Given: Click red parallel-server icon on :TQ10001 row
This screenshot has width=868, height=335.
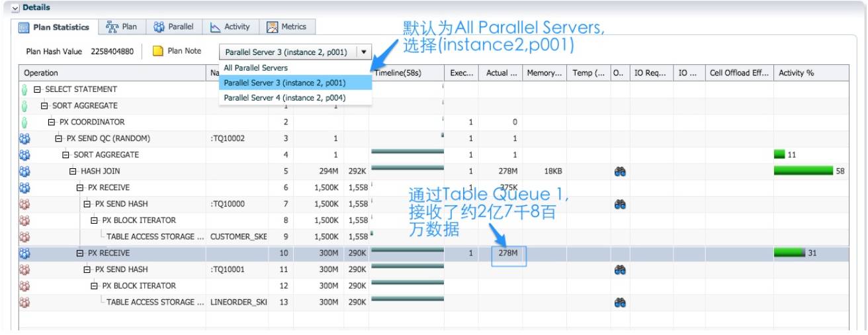Looking at the screenshot, I should (25, 269).
